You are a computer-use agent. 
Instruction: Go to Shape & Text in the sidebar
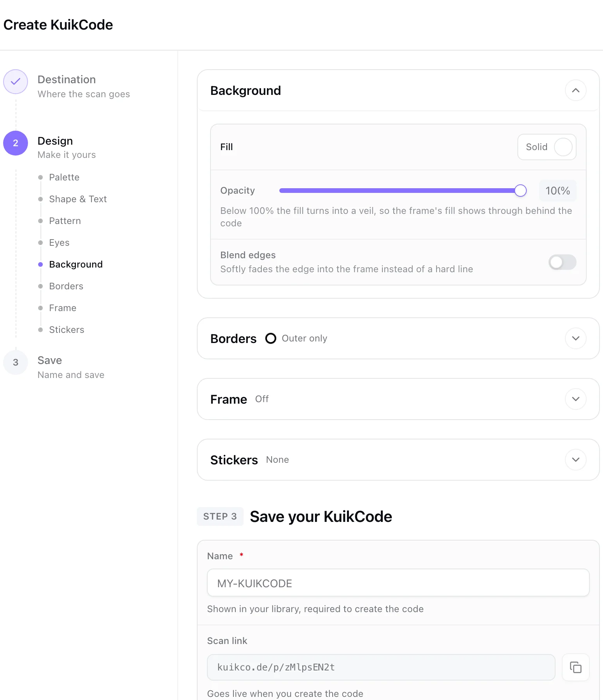pos(78,199)
